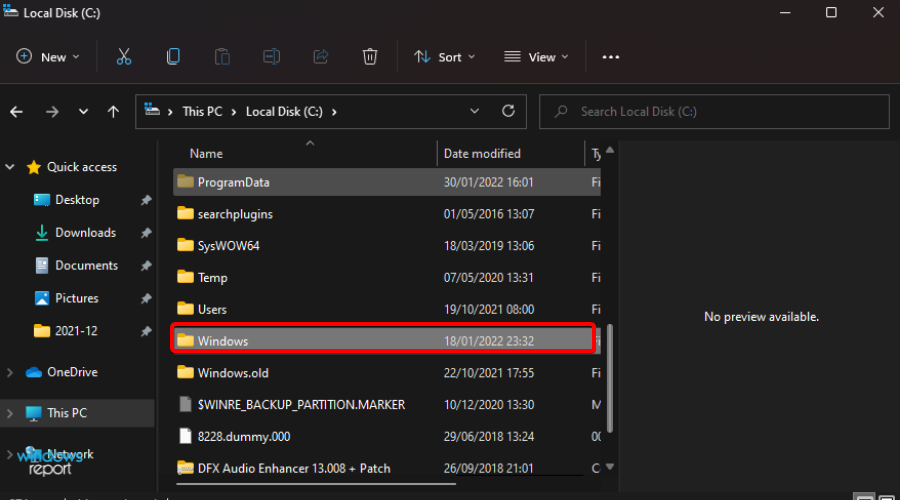This screenshot has height=500, width=900.
Task: Open Desktop in Quick access
Action: [77, 200]
